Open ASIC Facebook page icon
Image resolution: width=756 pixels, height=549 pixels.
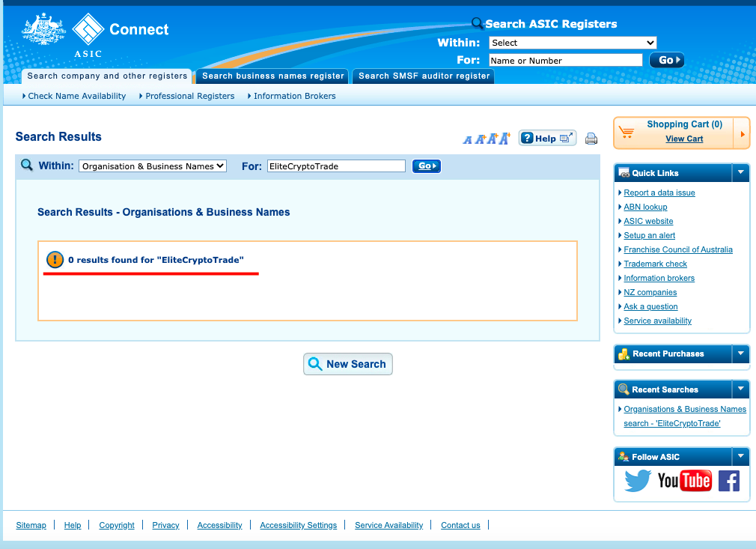pyautogui.click(x=728, y=481)
